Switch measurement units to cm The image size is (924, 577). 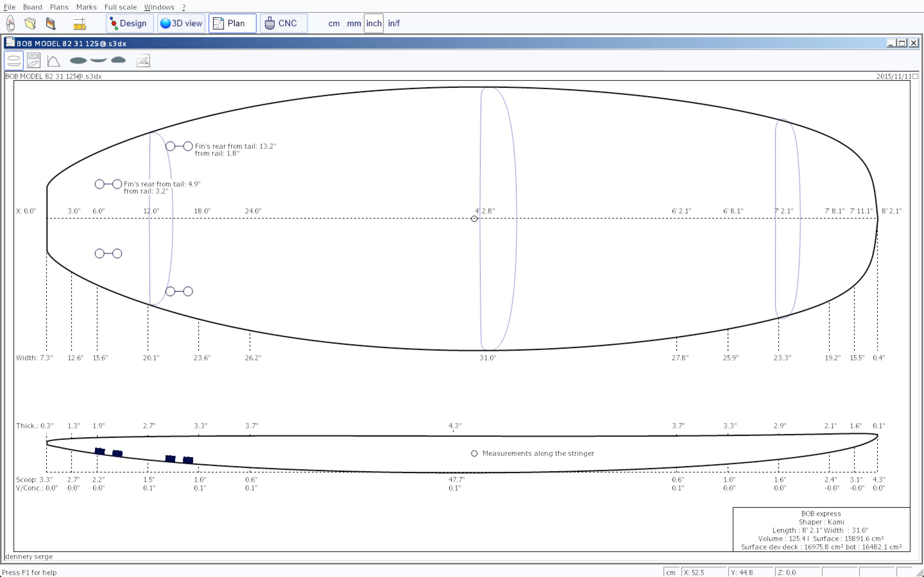pos(334,23)
